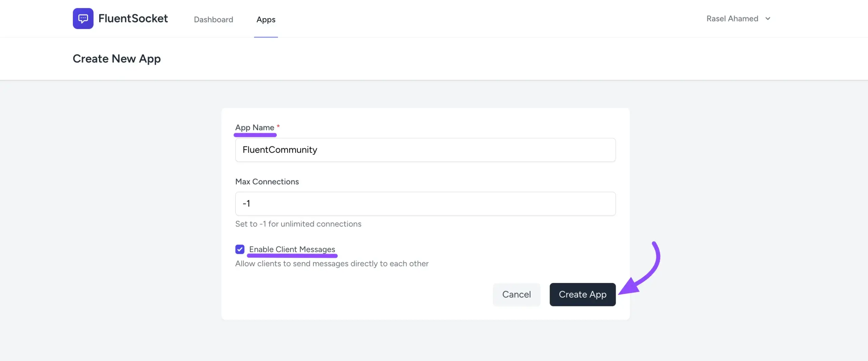Go to the Dashboard tab
Viewport: 868px width, 361px height.
pos(213,20)
